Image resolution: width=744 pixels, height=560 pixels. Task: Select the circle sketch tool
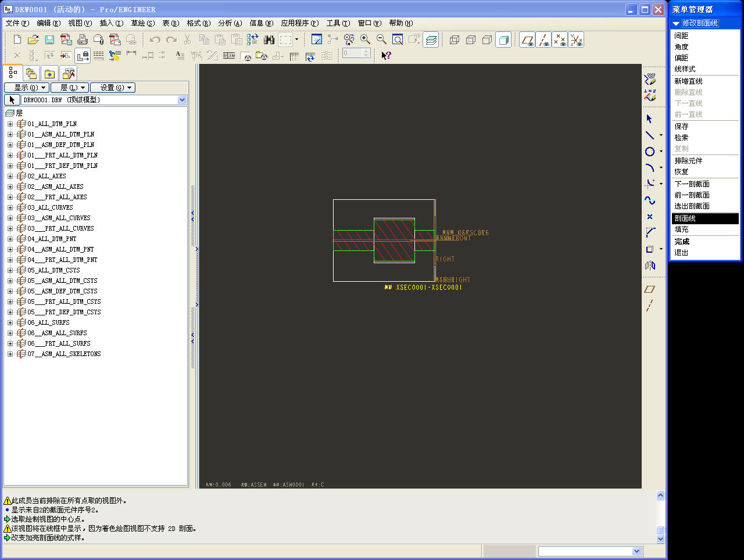(x=650, y=152)
